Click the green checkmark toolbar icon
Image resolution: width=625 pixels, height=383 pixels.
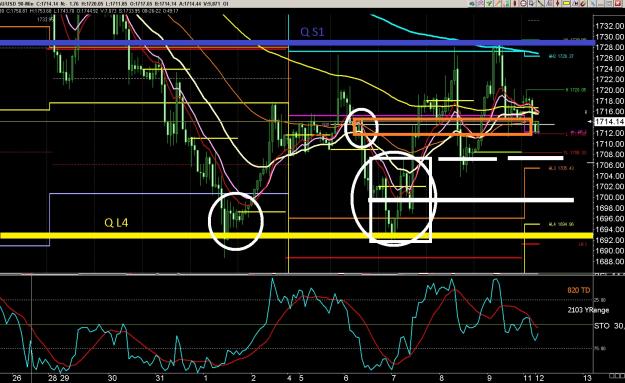pyautogui.click(x=489, y=3)
